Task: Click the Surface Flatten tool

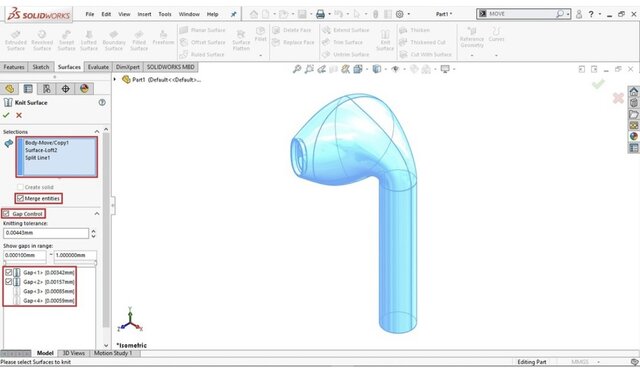Action: pyautogui.click(x=241, y=40)
